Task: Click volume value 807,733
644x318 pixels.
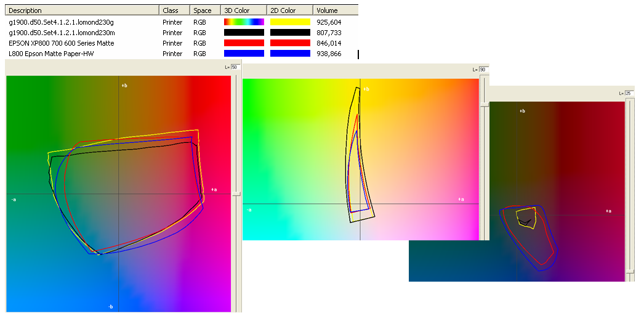Action: coord(329,33)
